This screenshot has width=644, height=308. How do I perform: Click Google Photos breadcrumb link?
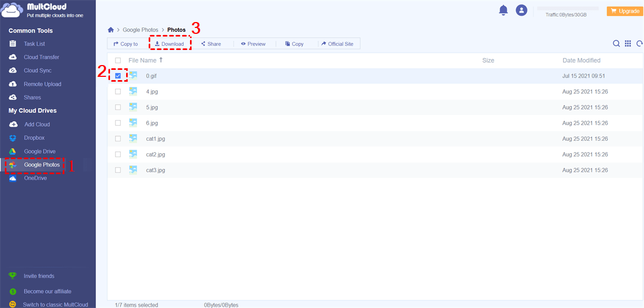coord(141,30)
